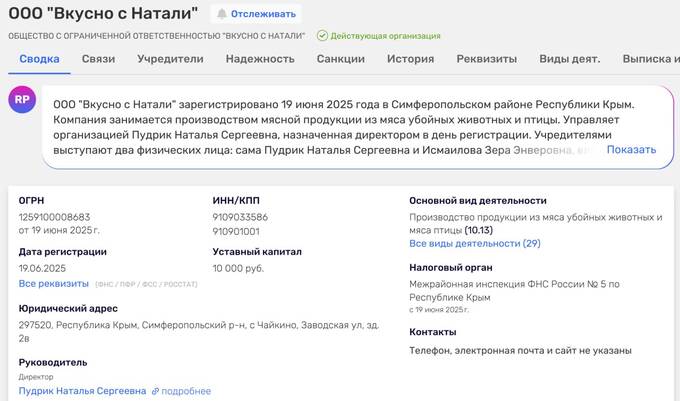The image size is (680, 401).
Task: Click the ИНН value 9109033586
Action: [x=240, y=217]
